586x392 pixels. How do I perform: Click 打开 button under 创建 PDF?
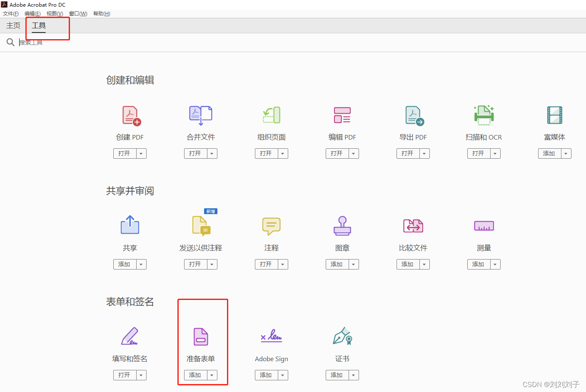click(x=125, y=153)
